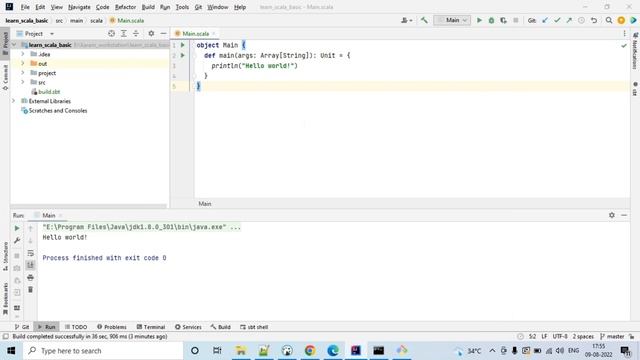This screenshot has height=360, width=640.
Task: Click '2 spaces' indent setting in status bar
Action: click(x=583, y=336)
